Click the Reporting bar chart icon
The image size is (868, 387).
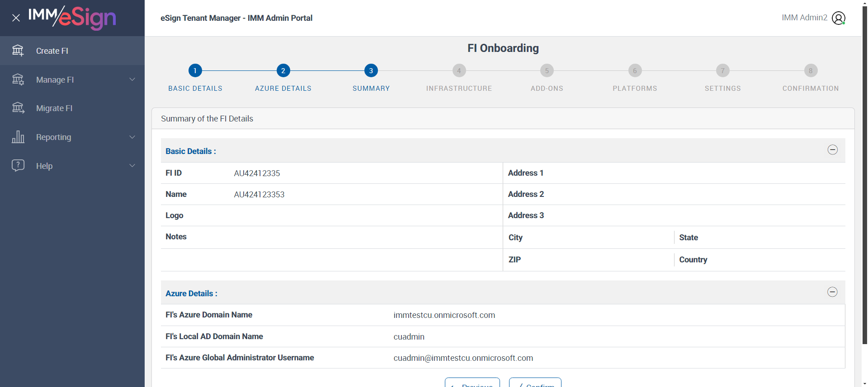tap(18, 137)
